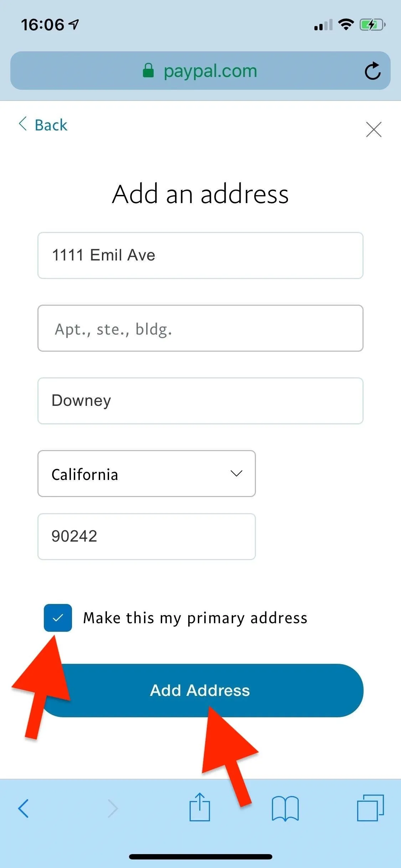This screenshot has height=868, width=401.
Task: Close the Add an address form
Action: tap(374, 129)
